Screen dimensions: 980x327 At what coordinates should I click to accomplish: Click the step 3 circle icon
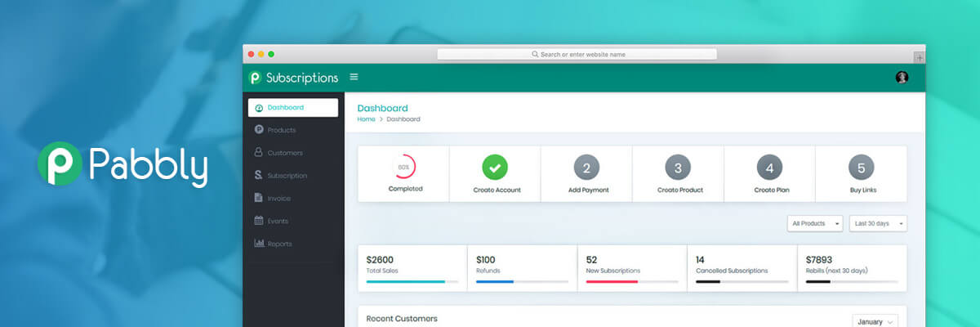[678, 168]
